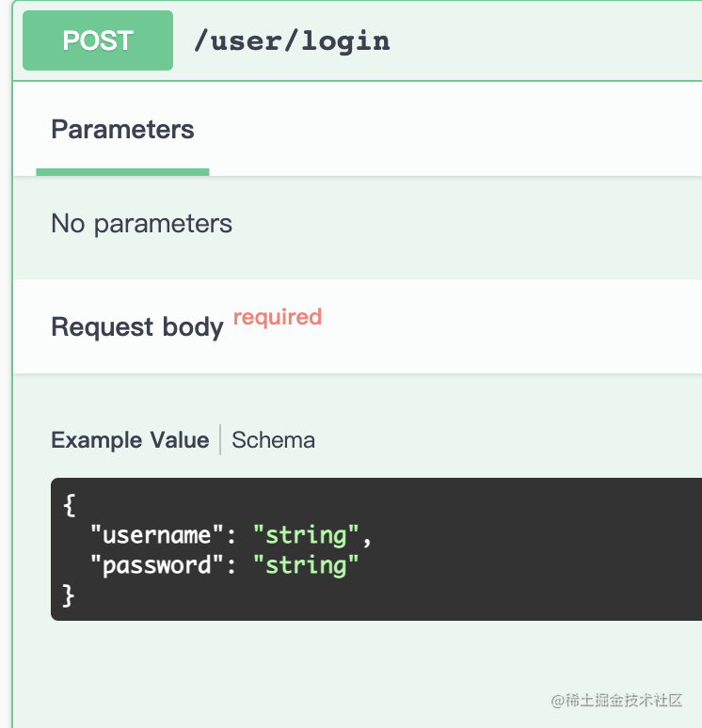Click the password's "string" value
This screenshot has height=728, width=702.
[x=307, y=565]
